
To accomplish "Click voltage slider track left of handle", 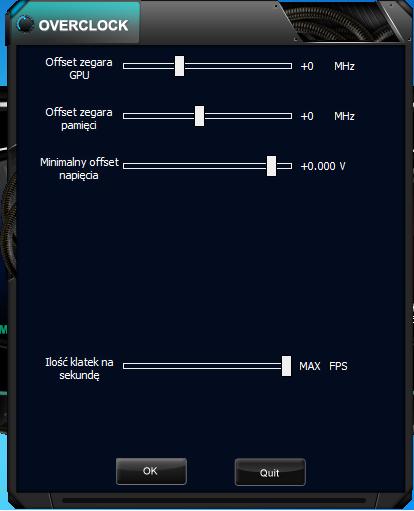I will [195, 166].
